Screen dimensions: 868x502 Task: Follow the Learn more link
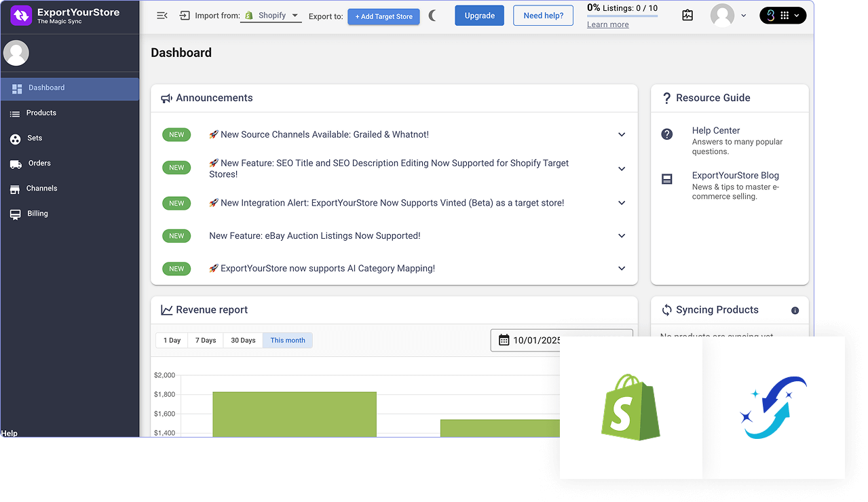tap(608, 24)
